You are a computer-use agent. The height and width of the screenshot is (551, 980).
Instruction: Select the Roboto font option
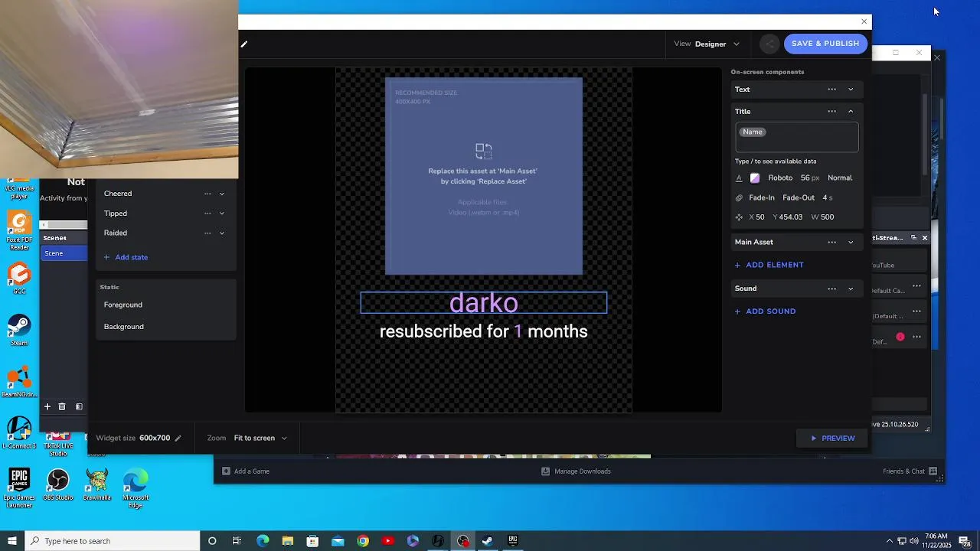pos(780,178)
